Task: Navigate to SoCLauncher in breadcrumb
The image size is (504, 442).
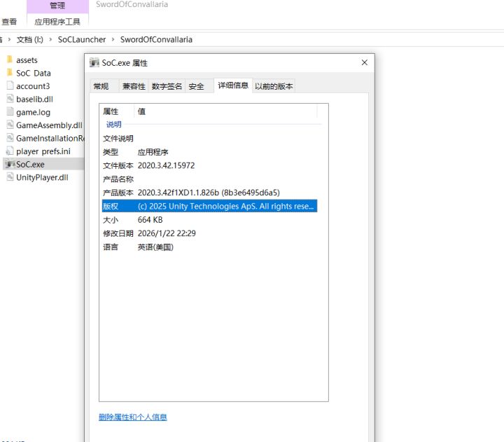Action: (x=82, y=39)
